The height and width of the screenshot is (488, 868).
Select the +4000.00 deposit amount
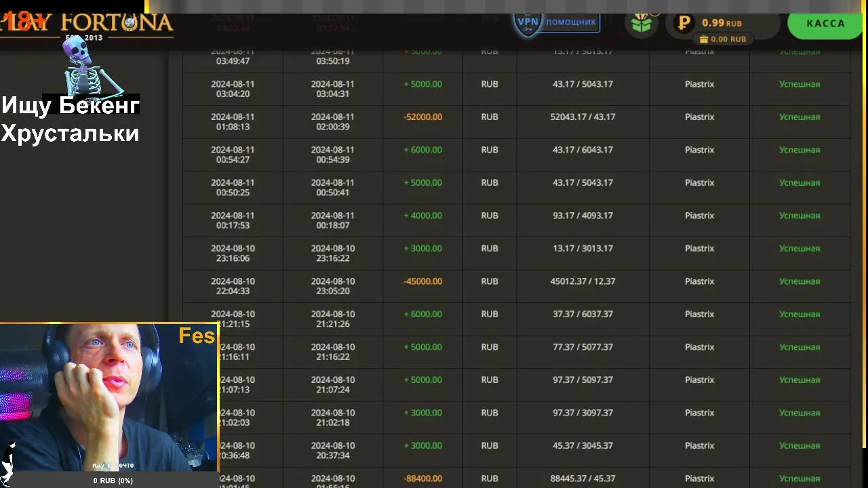[422, 216]
